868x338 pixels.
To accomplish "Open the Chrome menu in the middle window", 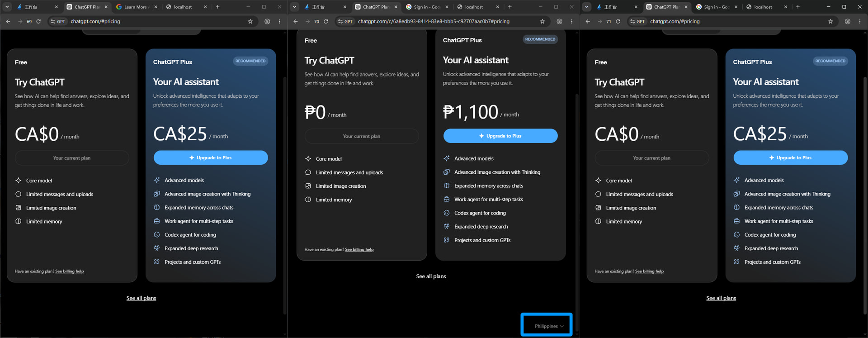I will (572, 21).
